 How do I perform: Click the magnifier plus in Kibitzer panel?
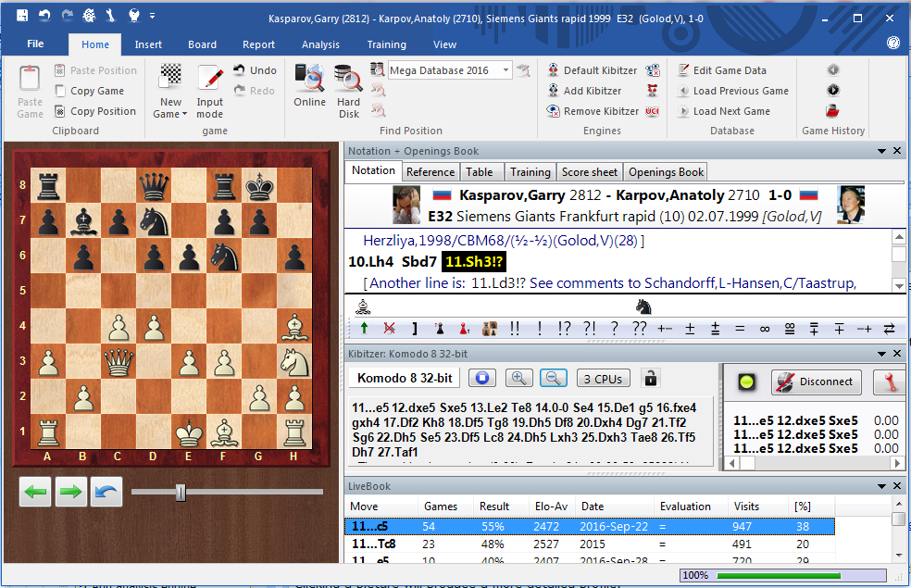coord(518,378)
